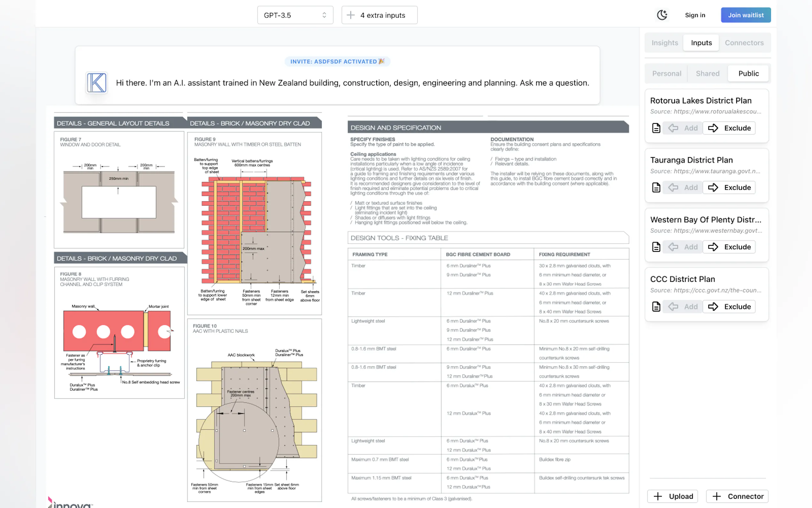
Task: Add the Western Bay Of Plenty plan
Action: (683, 247)
